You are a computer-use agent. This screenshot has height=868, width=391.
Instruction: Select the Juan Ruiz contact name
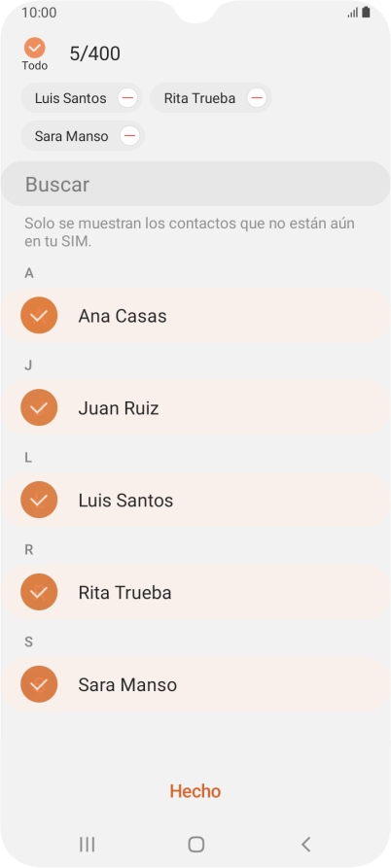tap(119, 408)
